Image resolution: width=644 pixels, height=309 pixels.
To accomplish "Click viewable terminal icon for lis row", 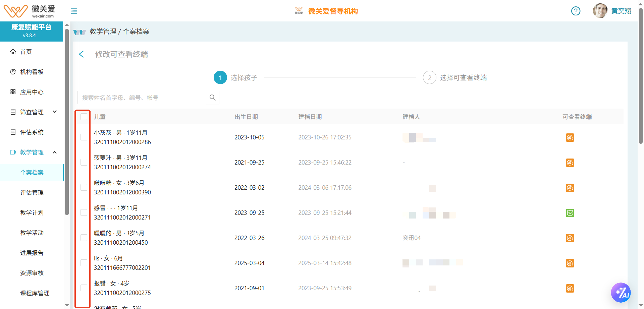I will [x=570, y=263].
